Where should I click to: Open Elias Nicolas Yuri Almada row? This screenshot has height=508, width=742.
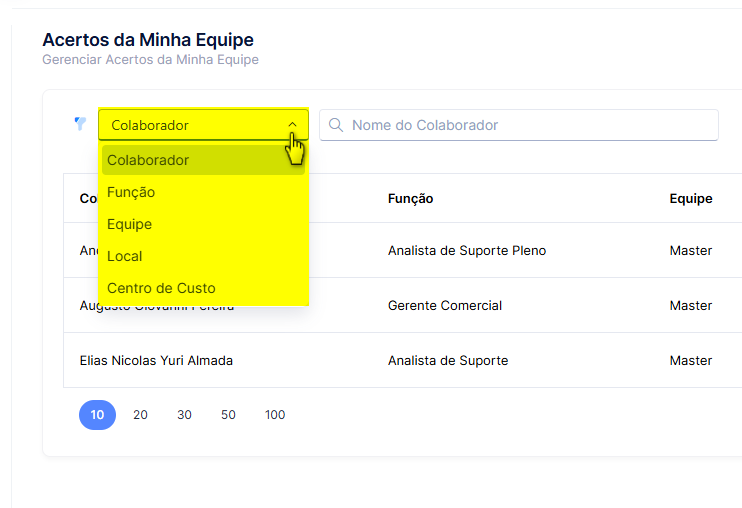(x=403, y=360)
